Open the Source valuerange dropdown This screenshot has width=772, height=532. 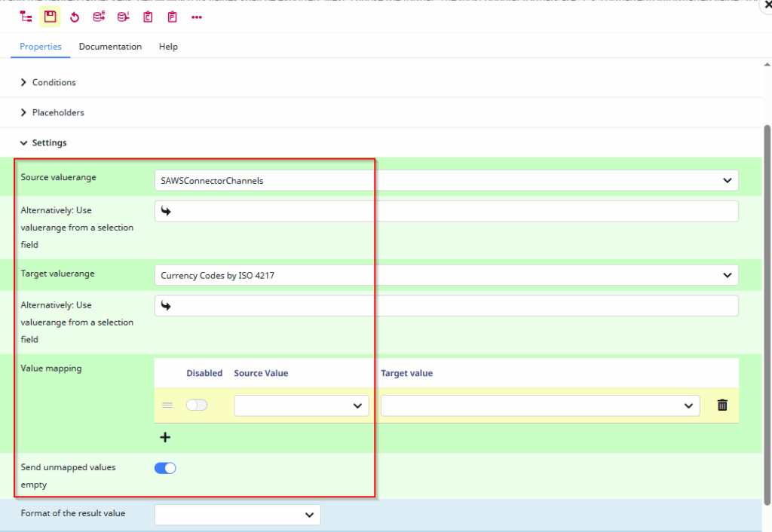click(727, 180)
